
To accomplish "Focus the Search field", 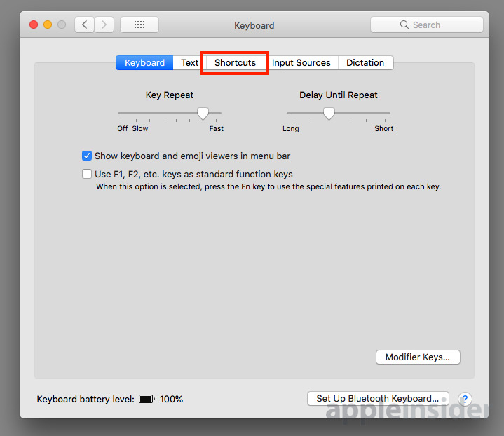I will 426,25.
